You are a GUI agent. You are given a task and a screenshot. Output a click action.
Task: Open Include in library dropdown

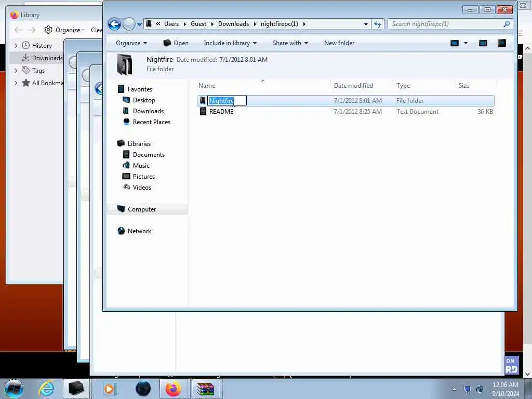(230, 43)
